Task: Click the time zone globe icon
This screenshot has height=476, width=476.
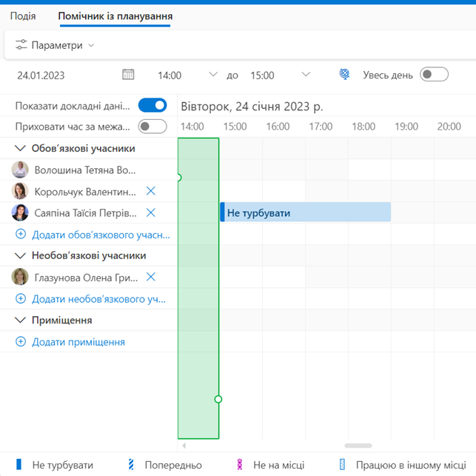Action: (344, 75)
